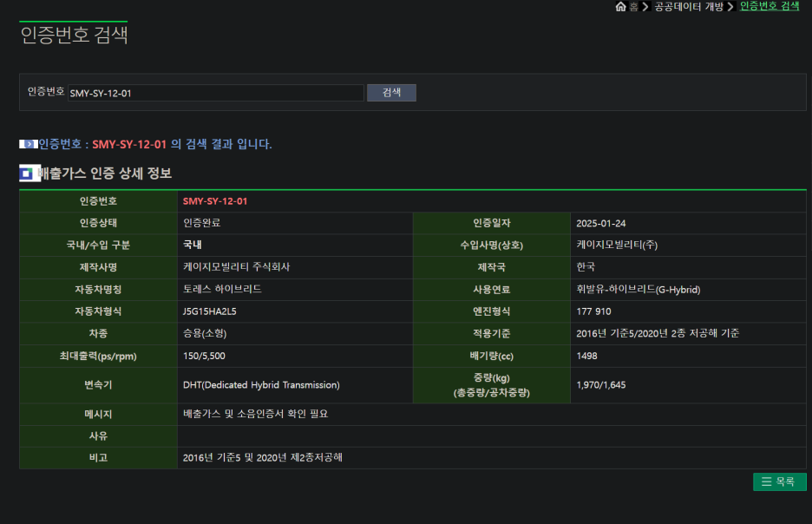Viewport: 812px width, 524px height.
Task: Click the 검색 search button
Action: [391, 93]
